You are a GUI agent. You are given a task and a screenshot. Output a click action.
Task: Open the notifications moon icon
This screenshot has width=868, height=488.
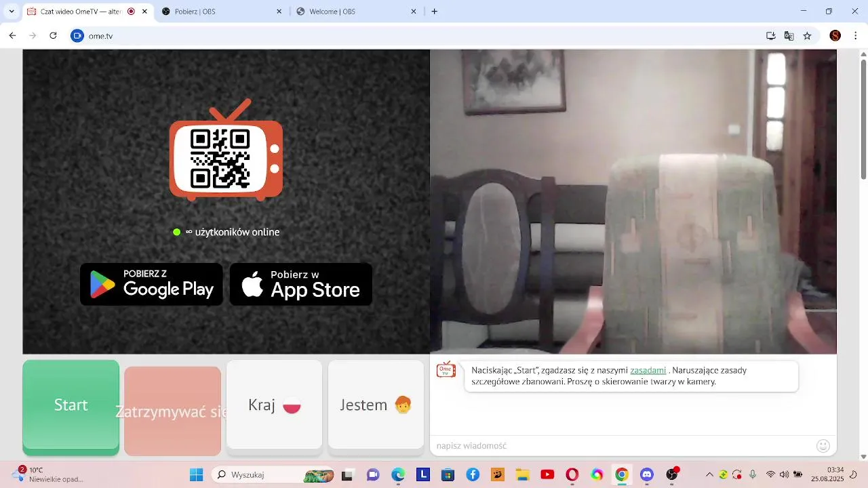coord(854,474)
